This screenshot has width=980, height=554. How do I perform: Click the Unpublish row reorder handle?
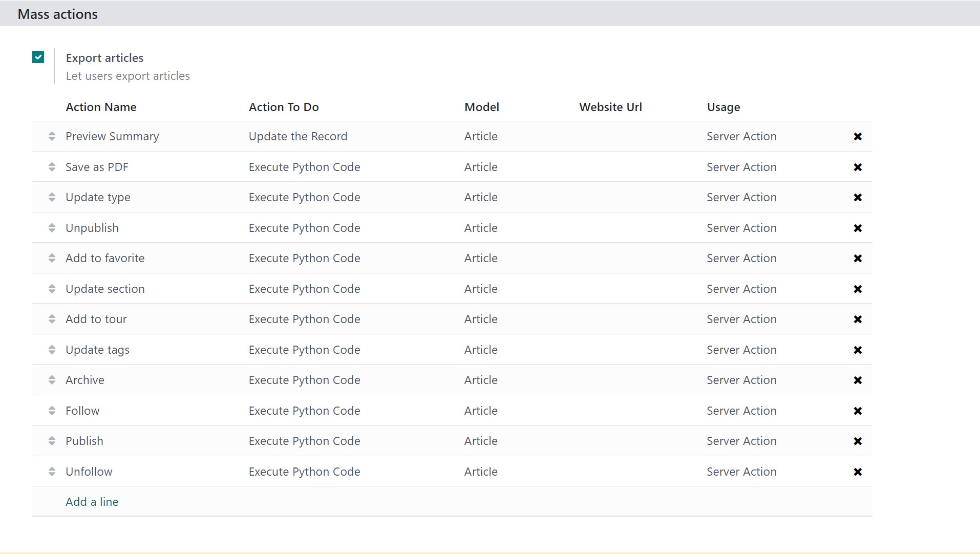pyautogui.click(x=52, y=228)
